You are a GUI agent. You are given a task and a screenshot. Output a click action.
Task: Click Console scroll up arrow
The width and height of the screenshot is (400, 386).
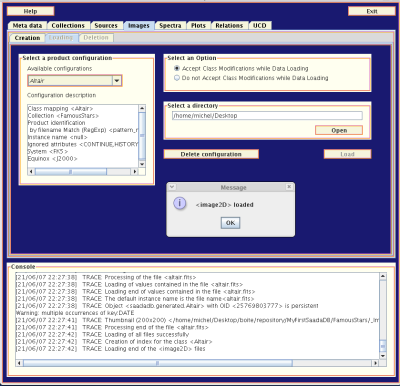383,276
